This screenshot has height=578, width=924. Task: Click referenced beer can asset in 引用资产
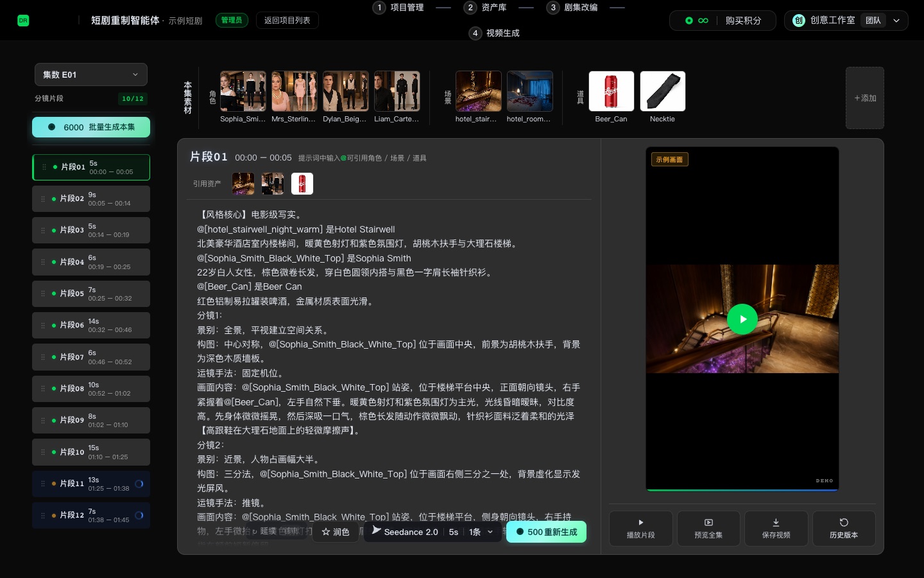pos(302,184)
